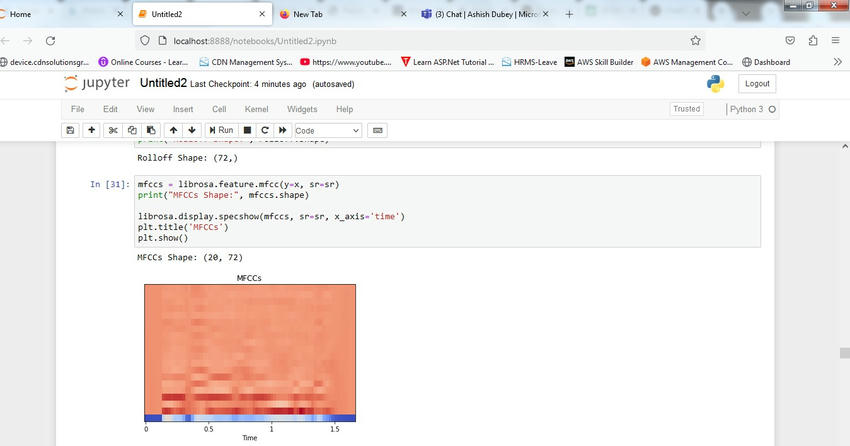Go forward with browser forward arrow
Viewport: 850px width, 446px height.
coord(28,41)
